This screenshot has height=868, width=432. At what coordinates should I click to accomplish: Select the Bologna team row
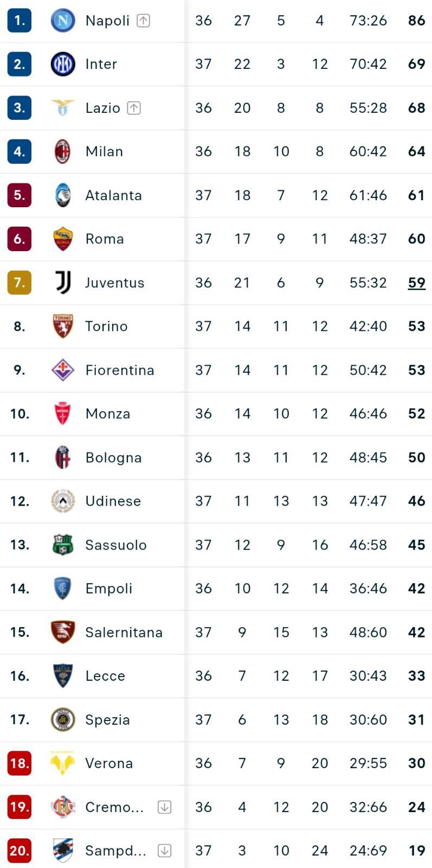click(216, 457)
